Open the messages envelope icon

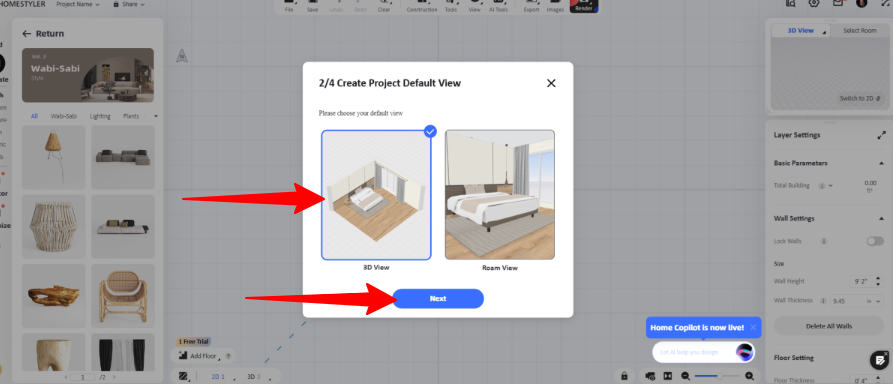(x=838, y=3)
